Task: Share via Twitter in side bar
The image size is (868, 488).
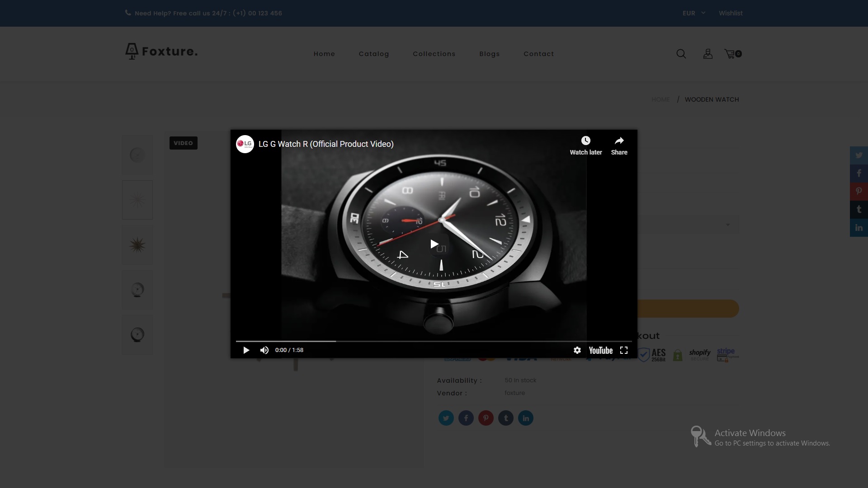Action: (859, 155)
